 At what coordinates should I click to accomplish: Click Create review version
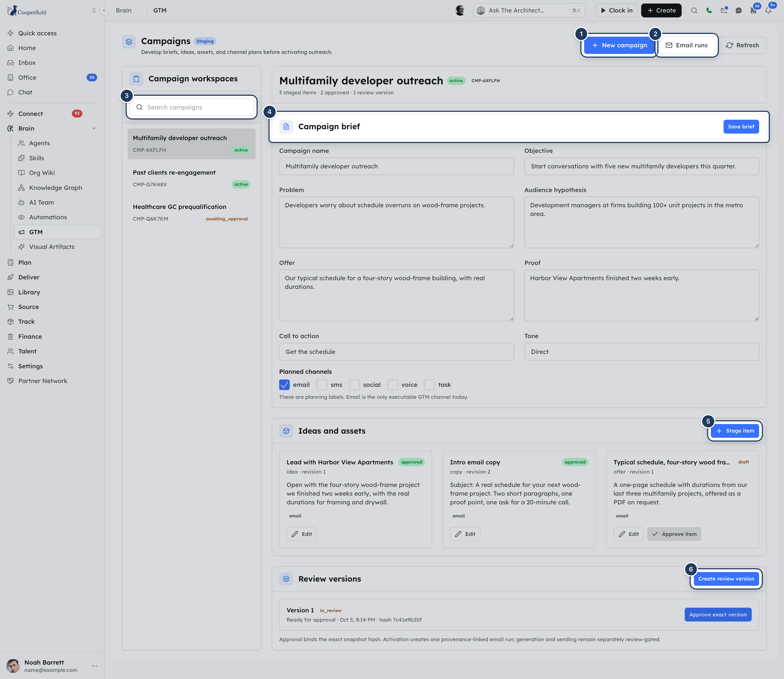(x=726, y=579)
